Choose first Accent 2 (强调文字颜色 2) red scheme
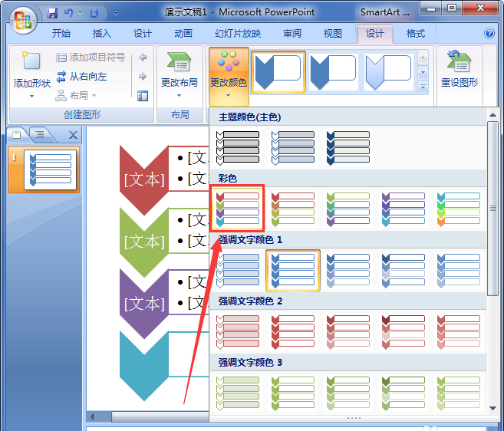504x431 pixels. pyautogui.click(x=238, y=331)
